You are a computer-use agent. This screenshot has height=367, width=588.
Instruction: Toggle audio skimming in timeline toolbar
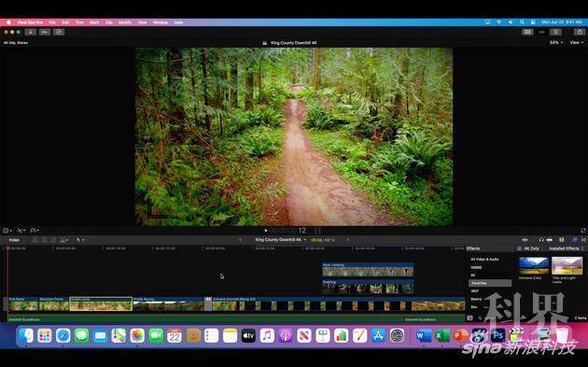(x=525, y=240)
